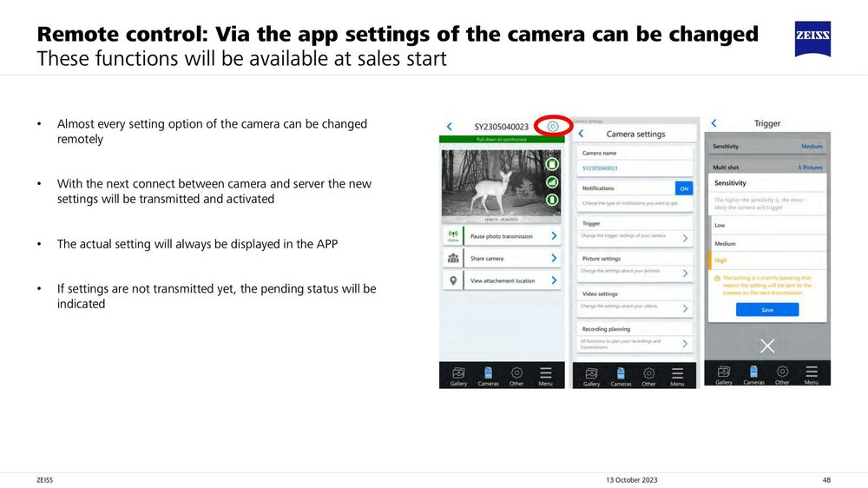Open the Gallery tab under the deer camera screen

(x=458, y=375)
